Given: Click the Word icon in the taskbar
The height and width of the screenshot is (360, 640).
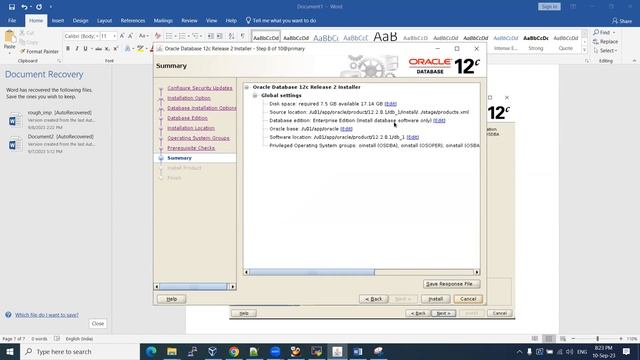Looking at the screenshot, I should (358, 351).
